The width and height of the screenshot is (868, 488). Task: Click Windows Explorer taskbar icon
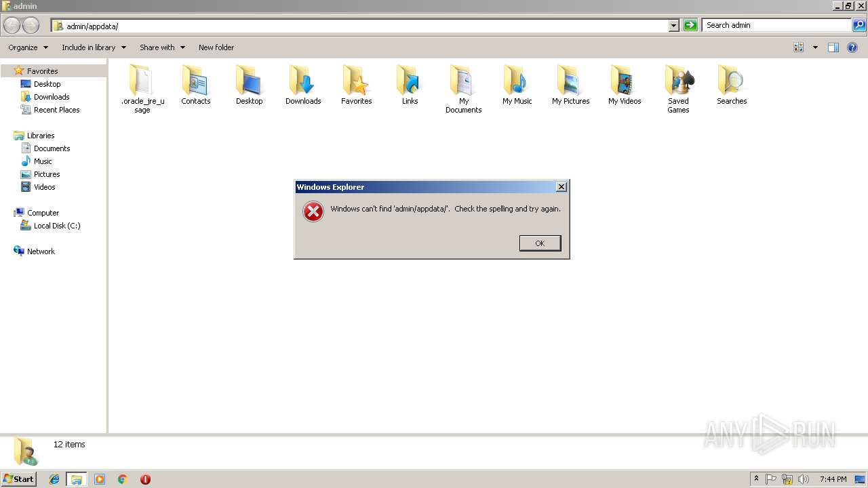(x=77, y=479)
